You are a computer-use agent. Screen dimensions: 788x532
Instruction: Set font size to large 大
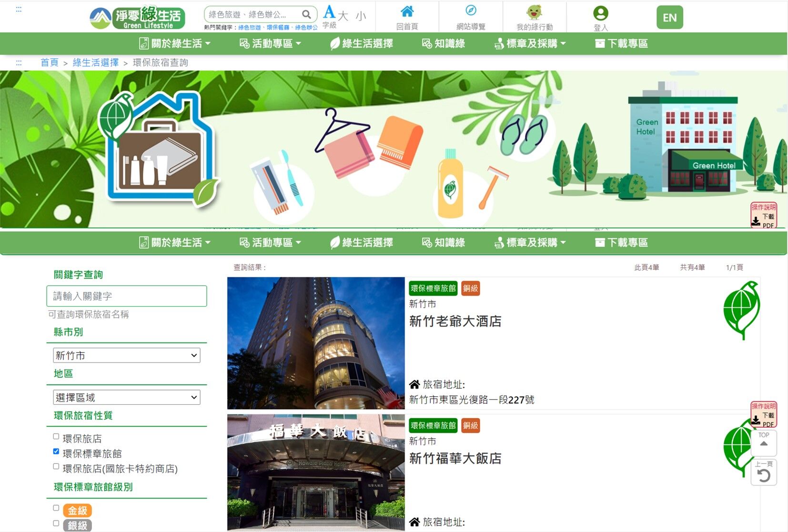tap(343, 16)
